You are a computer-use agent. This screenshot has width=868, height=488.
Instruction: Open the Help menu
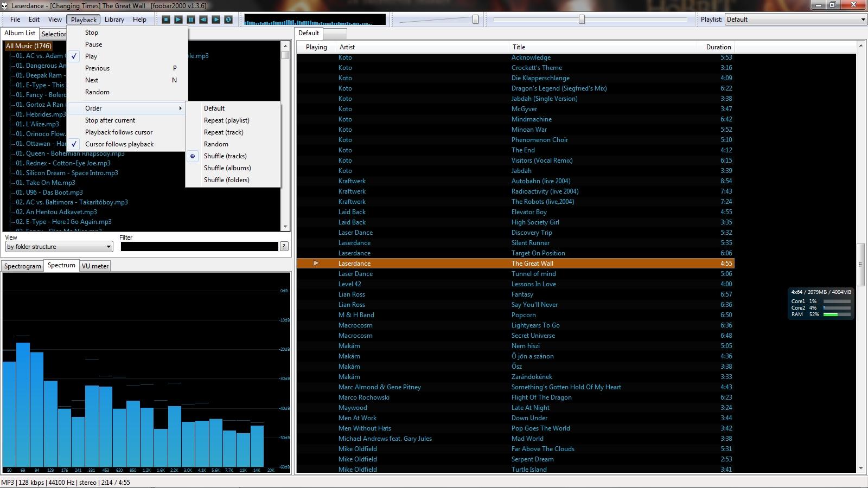pyautogui.click(x=139, y=20)
